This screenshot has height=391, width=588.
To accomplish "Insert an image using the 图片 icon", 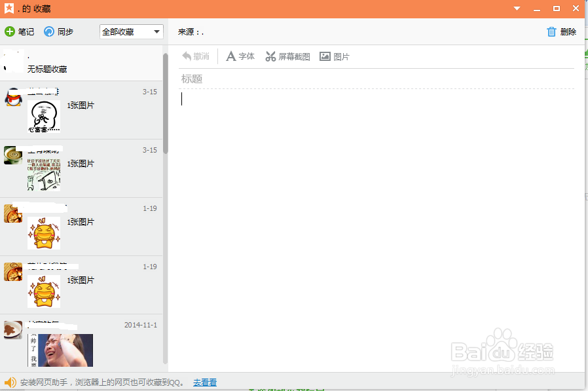I will click(x=334, y=56).
